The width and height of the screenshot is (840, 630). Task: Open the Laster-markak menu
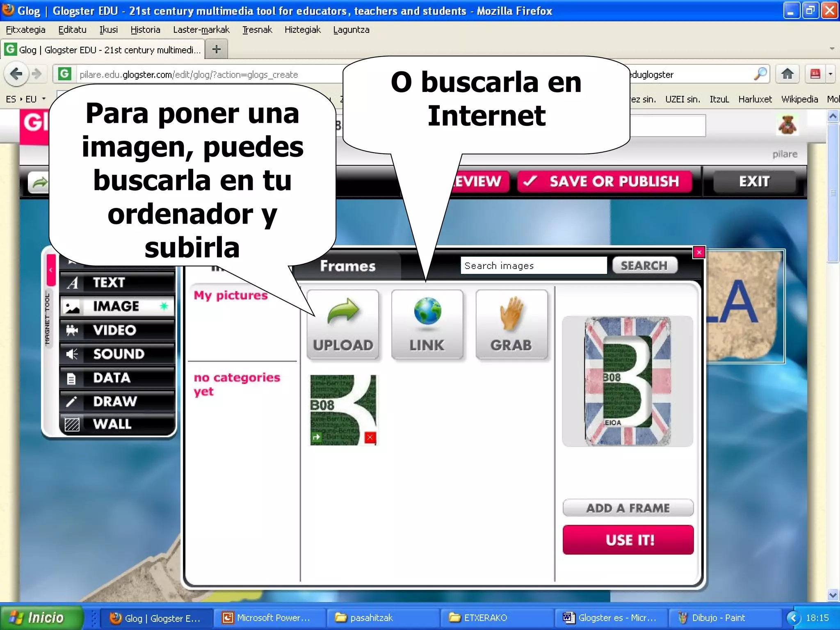click(201, 30)
